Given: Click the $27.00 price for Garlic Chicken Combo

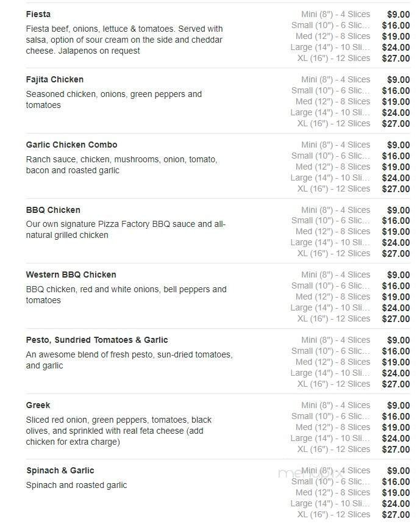Looking at the screenshot, I should tap(396, 189).
